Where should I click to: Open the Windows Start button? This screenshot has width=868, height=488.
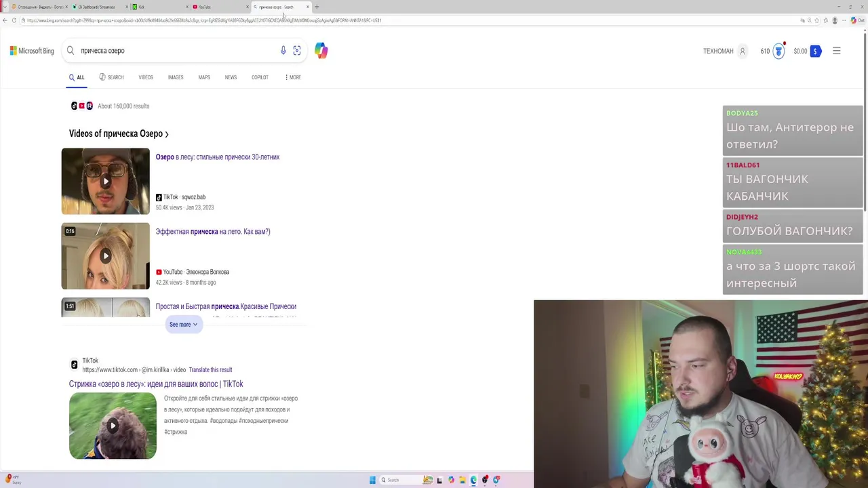pyautogui.click(x=372, y=480)
